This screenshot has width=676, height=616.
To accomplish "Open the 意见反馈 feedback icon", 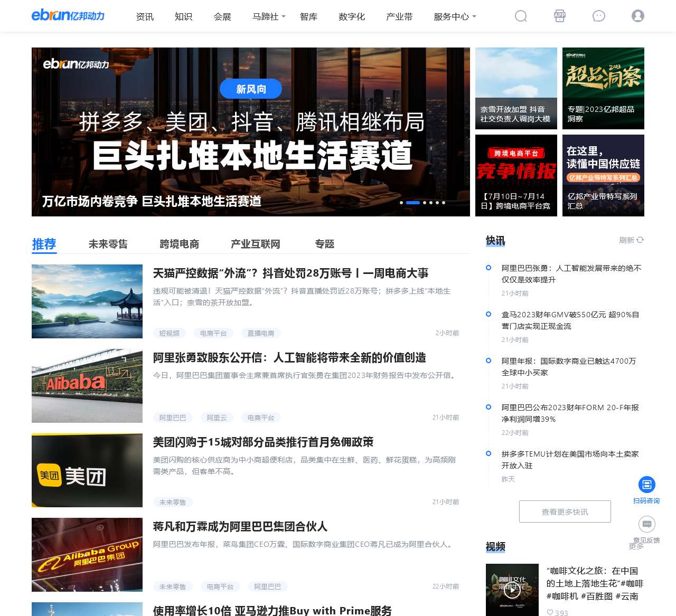I will (646, 525).
